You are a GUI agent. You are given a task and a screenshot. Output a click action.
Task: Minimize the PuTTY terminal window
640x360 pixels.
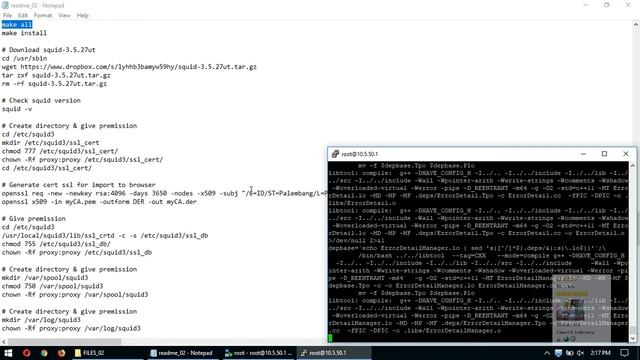583,154
